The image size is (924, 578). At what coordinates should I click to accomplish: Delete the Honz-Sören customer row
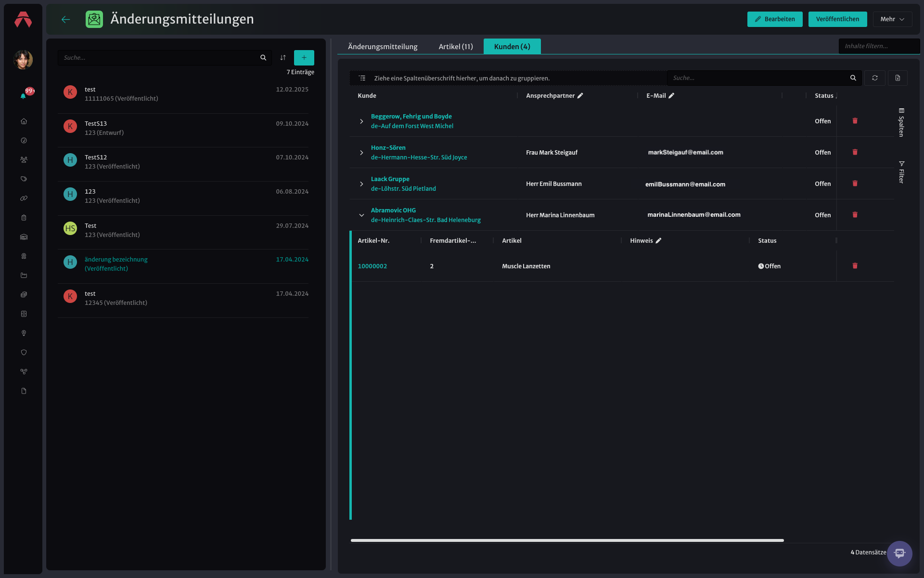(x=855, y=152)
